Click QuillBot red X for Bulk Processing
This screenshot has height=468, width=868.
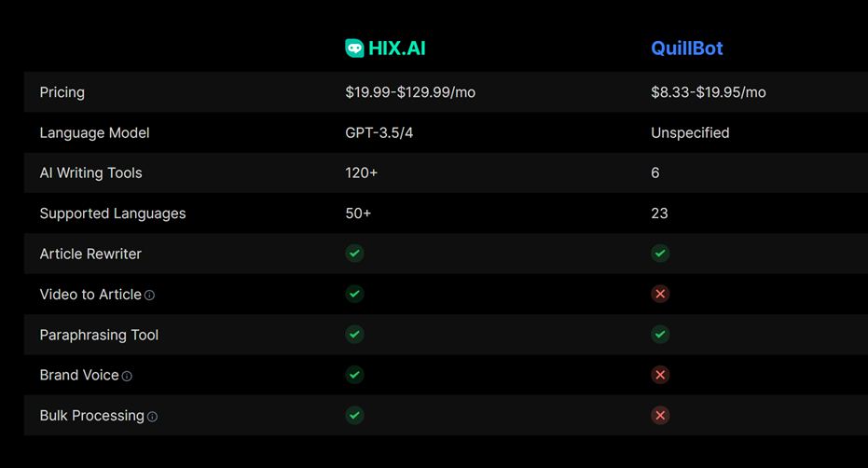point(660,415)
